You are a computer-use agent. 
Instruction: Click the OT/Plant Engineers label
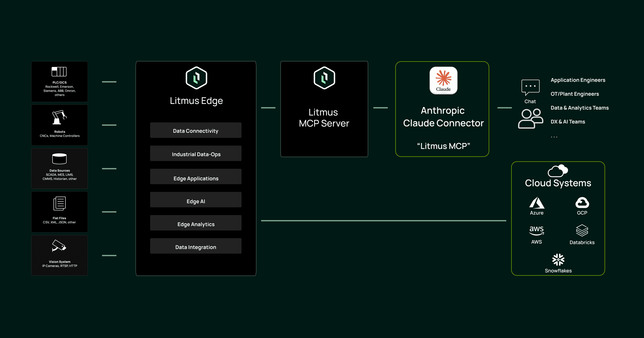pyautogui.click(x=575, y=94)
